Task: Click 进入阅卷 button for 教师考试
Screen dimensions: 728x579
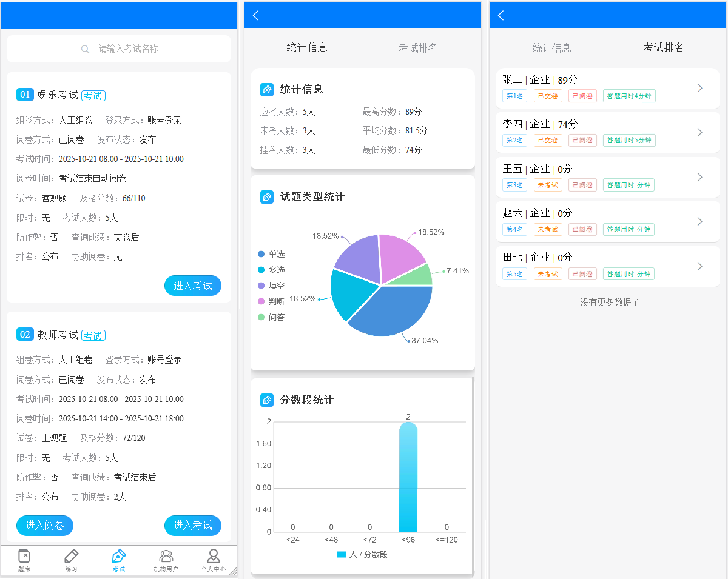Action: pos(45,526)
